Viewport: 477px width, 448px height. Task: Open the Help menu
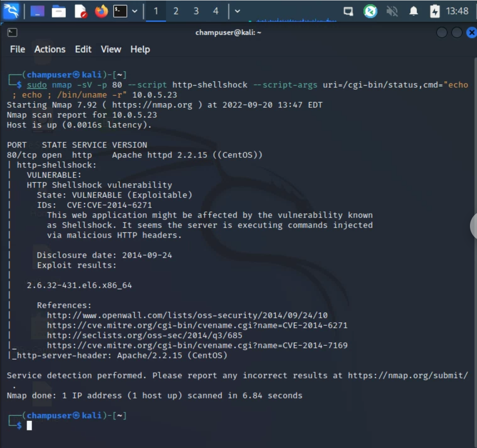(140, 49)
